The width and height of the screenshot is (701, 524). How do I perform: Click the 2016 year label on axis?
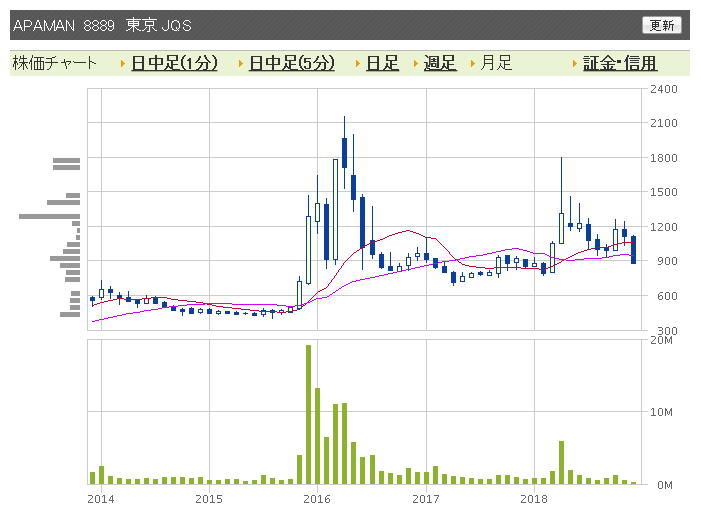317,499
